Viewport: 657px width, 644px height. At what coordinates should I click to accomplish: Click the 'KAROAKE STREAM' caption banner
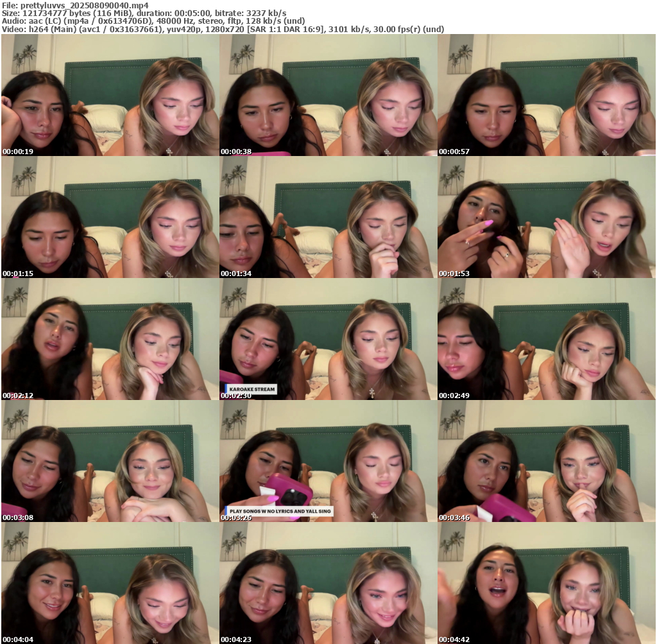(252, 389)
